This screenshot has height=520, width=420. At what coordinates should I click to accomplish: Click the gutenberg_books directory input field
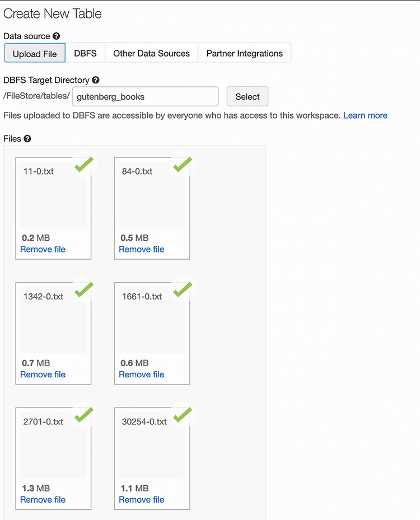(x=145, y=96)
